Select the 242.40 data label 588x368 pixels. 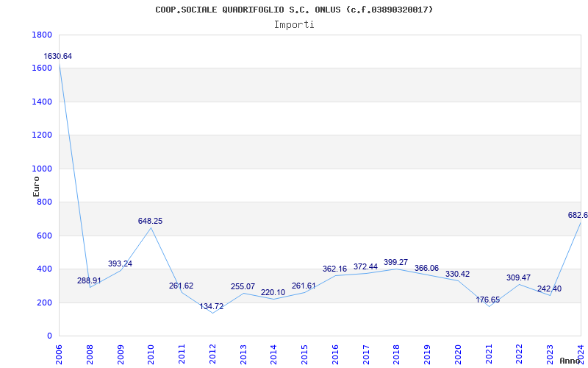(x=549, y=289)
